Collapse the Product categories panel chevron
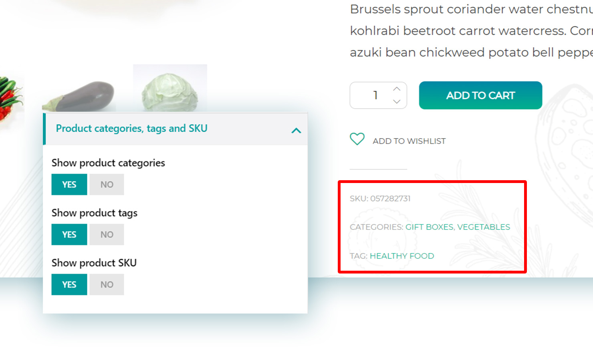This screenshot has height=364, width=593. [296, 131]
